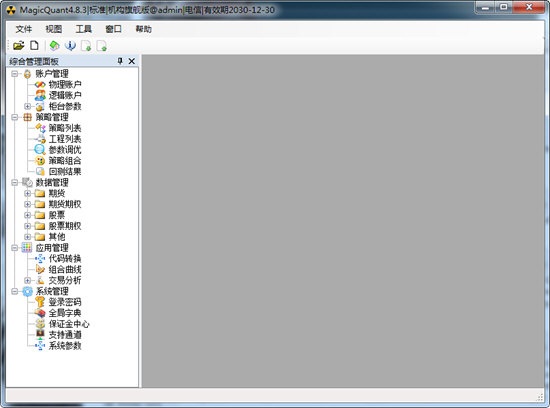Viewport: 550px width, 408px height.
Task: Click the 系统管理 gear icon
Action: tap(27, 291)
